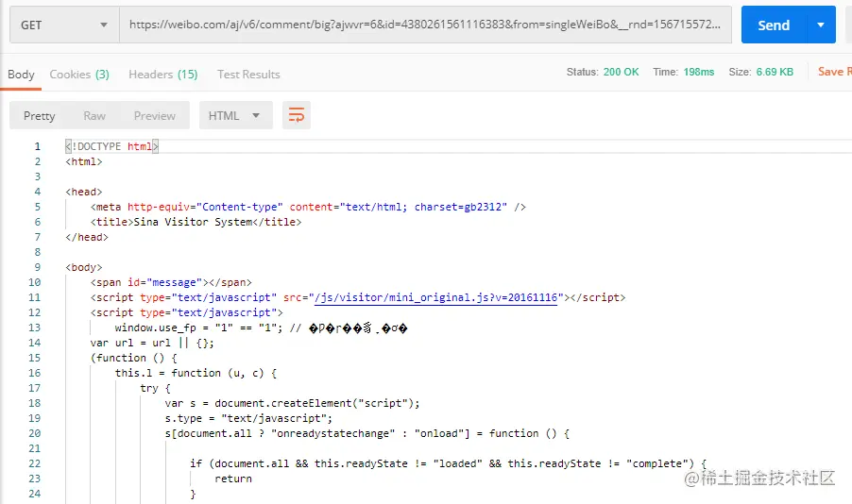Click the 200 OK status value
The image size is (852, 504).
click(x=621, y=72)
